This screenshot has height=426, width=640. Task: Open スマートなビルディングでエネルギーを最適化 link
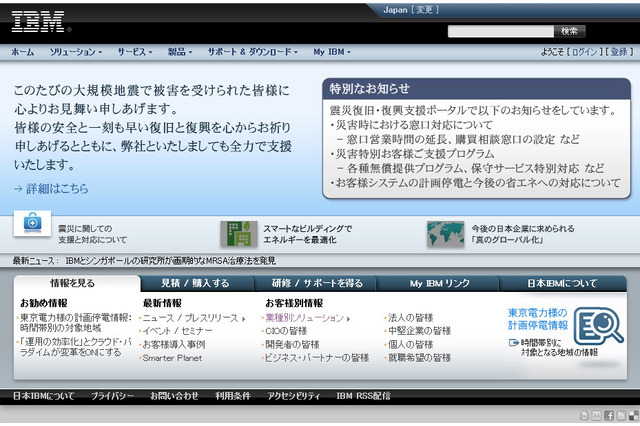tap(307, 234)
